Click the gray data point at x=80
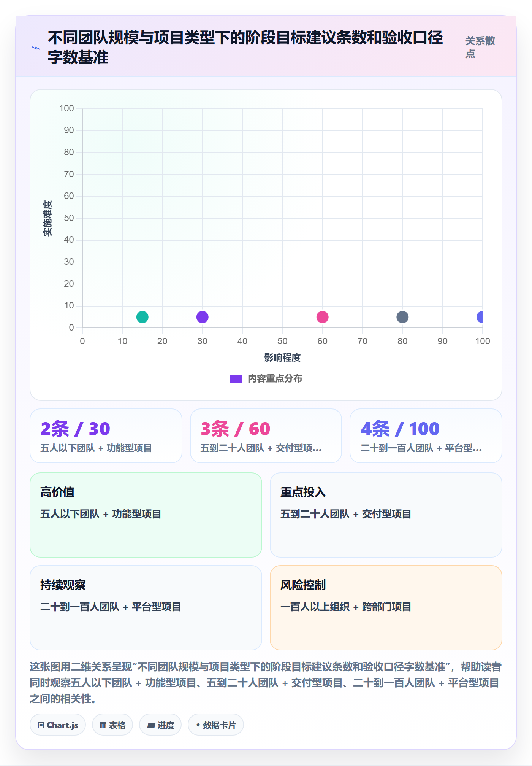This screenshot has width=532, height=766. [x=402, y=317]
